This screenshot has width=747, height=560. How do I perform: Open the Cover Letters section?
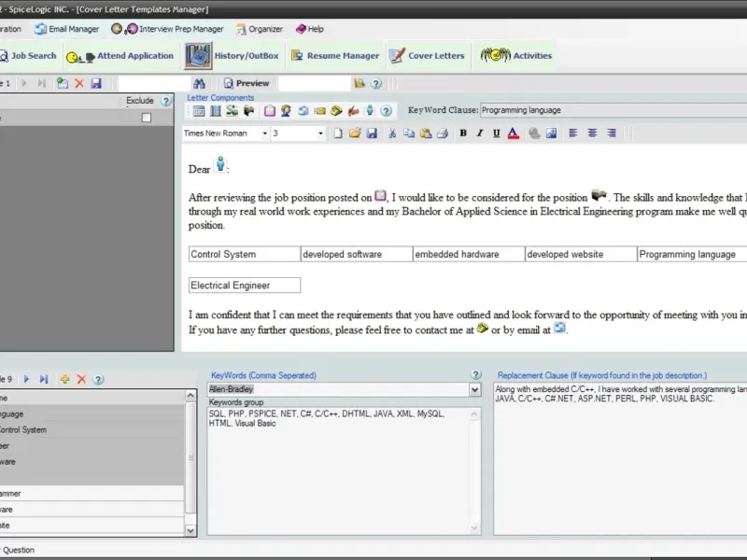pos(427,56)
